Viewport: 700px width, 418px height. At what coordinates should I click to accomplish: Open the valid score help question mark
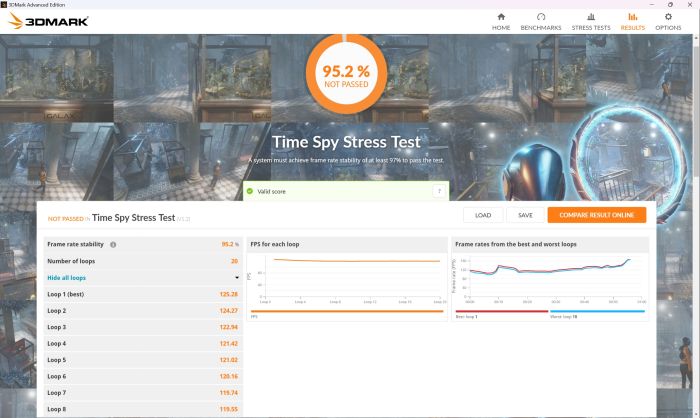point(438,190)
